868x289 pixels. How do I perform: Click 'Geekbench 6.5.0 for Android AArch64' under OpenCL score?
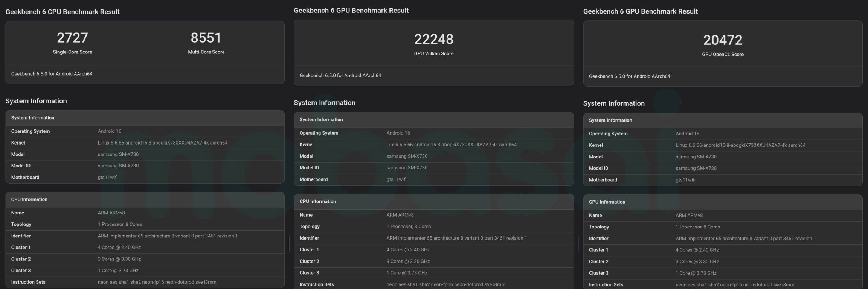(x=629, y=76)
